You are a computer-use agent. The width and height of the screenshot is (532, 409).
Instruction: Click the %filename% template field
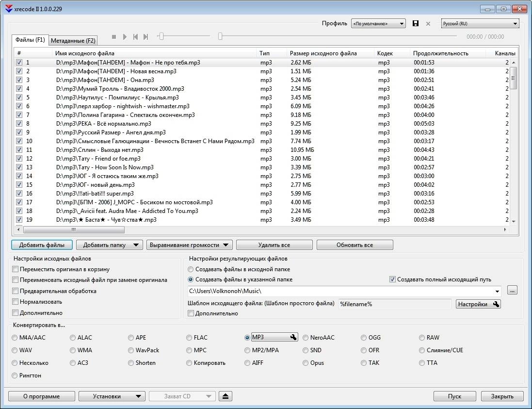click(x=395, y=304)
